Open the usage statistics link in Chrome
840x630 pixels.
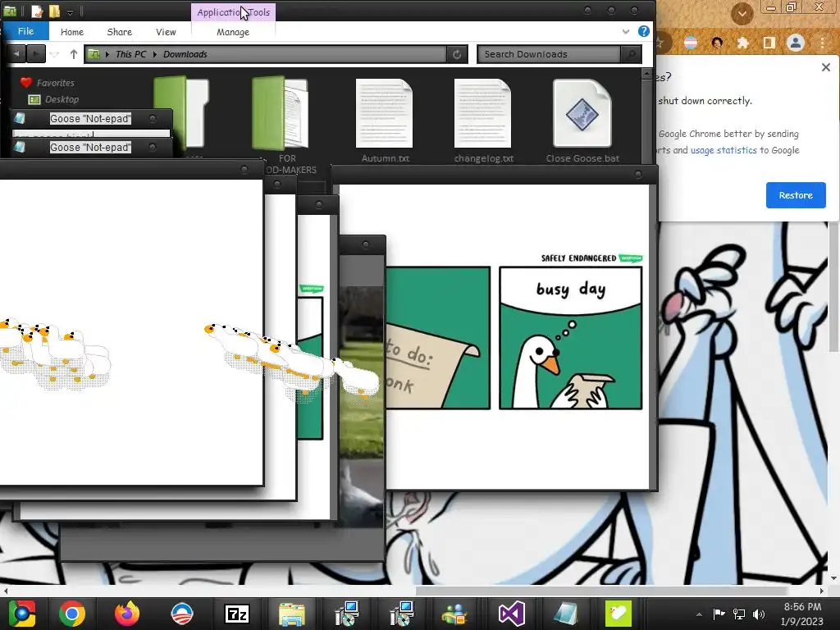[724, 150]
